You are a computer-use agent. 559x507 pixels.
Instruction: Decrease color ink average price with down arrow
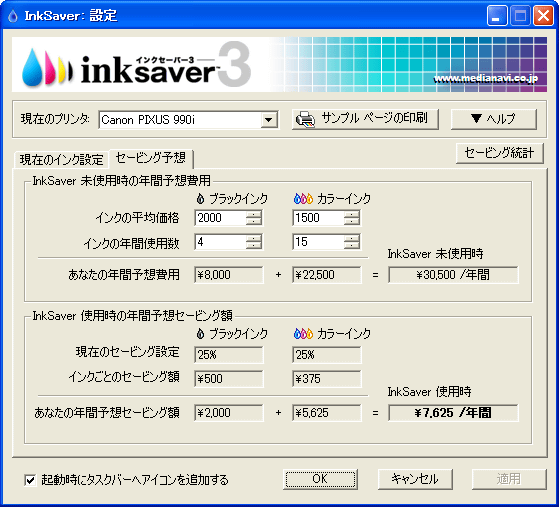pos(352,221)
